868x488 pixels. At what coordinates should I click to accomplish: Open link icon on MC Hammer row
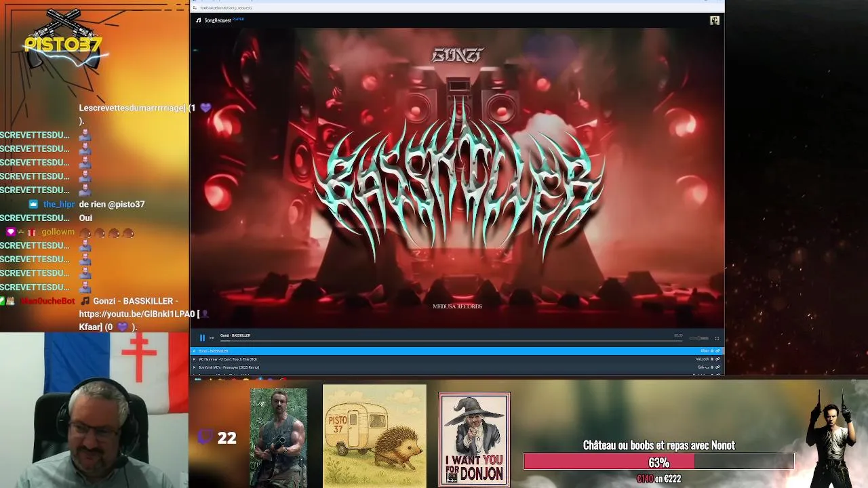click(x=717, y=359)
